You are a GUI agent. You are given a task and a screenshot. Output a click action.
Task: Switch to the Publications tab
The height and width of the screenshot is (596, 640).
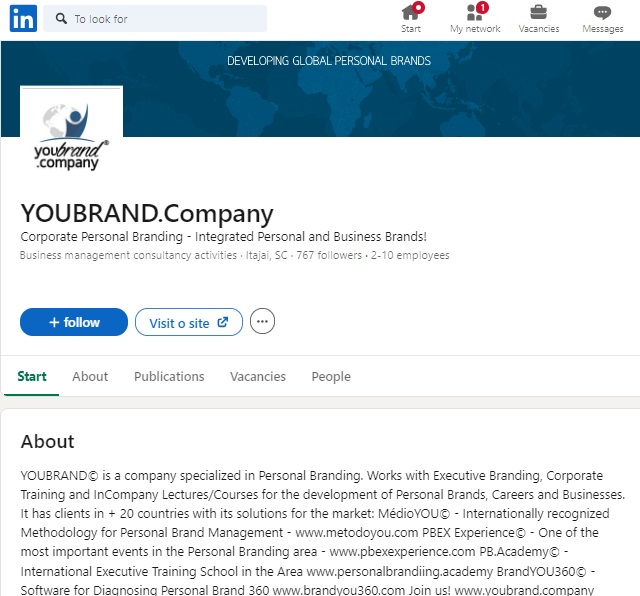(169, 376)
